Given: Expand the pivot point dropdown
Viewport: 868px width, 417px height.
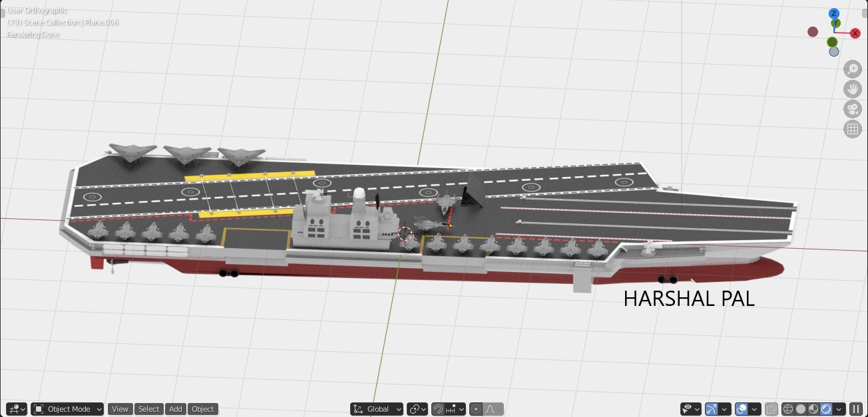Looking at the screenshot, I should click(417, 409).
